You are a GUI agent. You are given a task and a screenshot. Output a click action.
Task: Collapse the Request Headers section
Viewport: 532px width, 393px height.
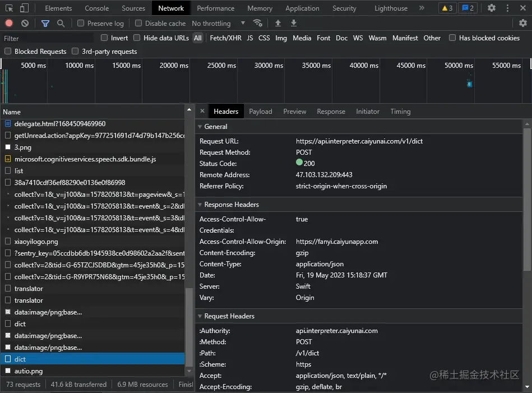[x=200, y=316]
